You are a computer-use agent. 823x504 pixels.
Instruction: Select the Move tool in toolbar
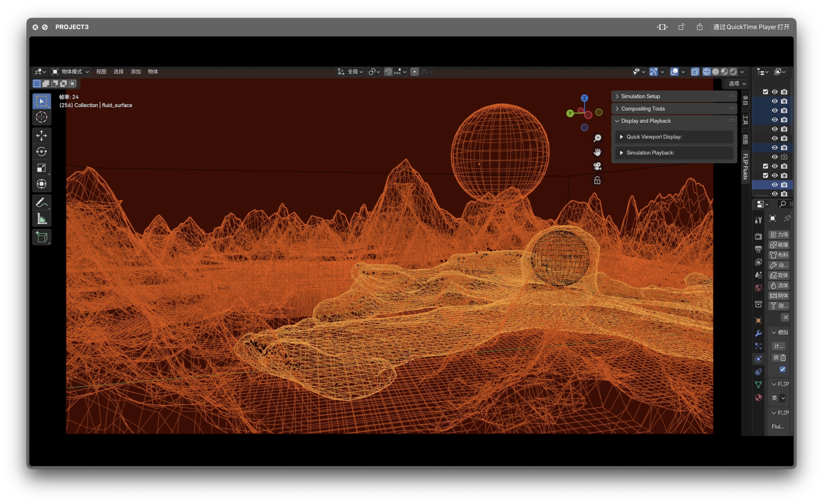click(42, 135)
